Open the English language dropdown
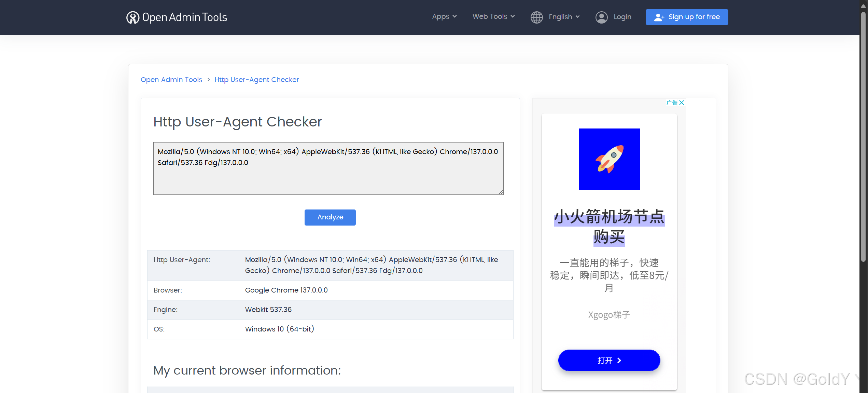Image resolution: width=868 pixels, height=393 pixels. (x=564, y=17)
